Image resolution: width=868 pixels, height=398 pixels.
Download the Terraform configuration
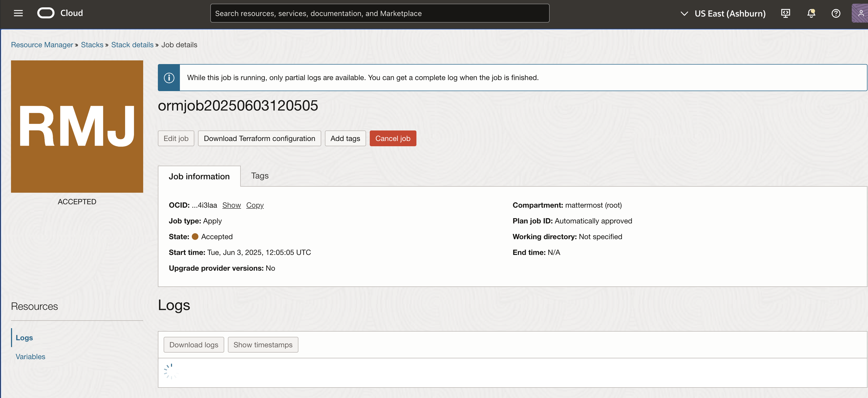pos(259,138)
